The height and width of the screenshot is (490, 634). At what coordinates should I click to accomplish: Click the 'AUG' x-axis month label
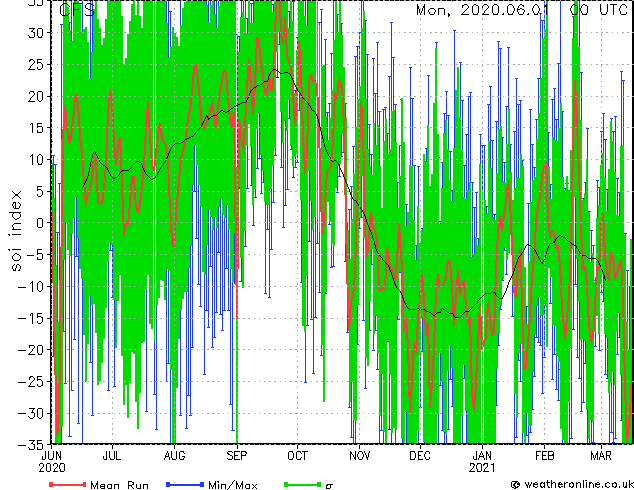[175, 456]
